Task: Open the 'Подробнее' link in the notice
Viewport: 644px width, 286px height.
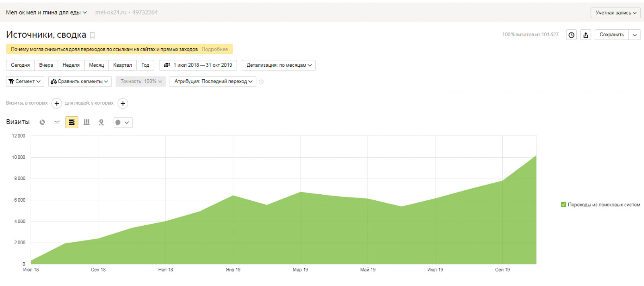Action: [x=215, y=49]
